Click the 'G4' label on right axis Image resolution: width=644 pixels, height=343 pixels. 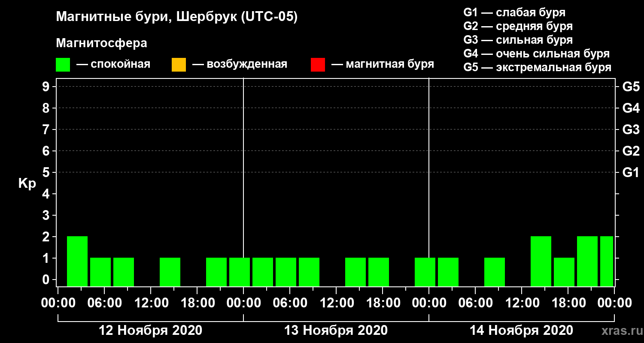pyautogui.click(x=631, y=108)
